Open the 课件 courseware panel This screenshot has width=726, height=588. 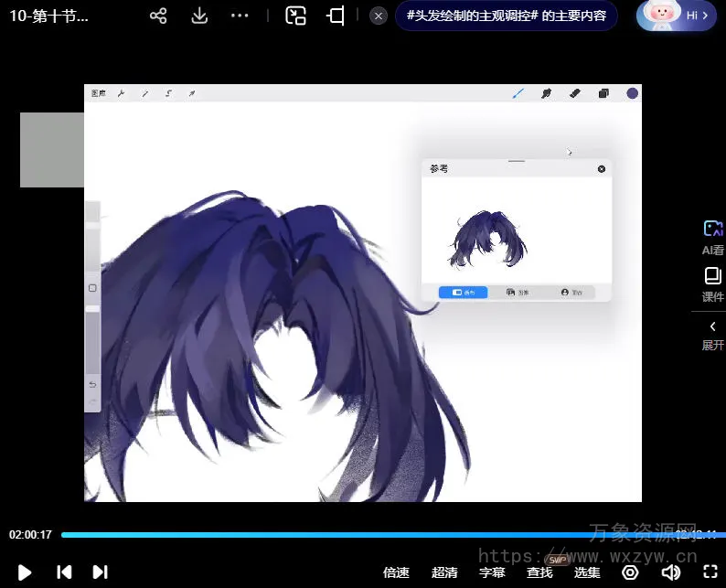click(x=712, y=283)
